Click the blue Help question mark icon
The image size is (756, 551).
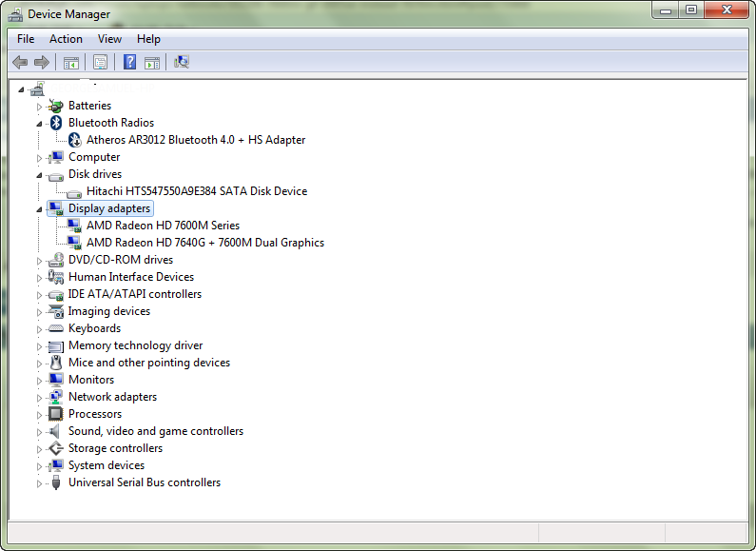coord(129,63)
